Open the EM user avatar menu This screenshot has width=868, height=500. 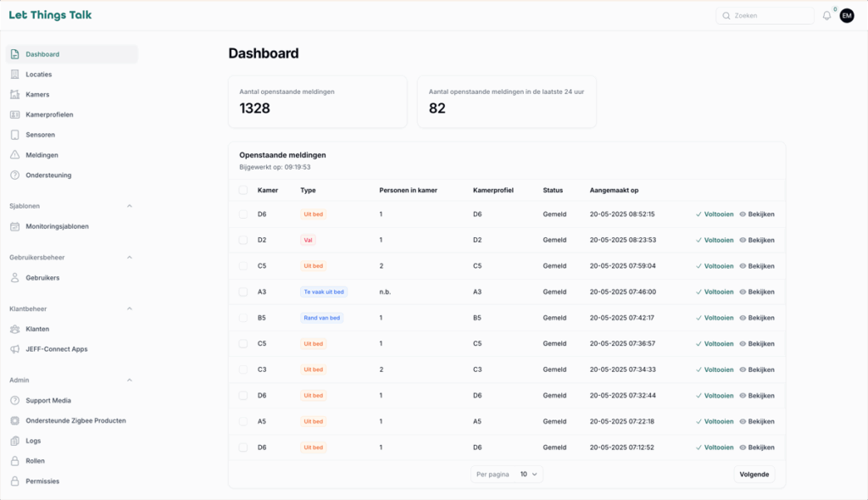[x=847, y=15]
